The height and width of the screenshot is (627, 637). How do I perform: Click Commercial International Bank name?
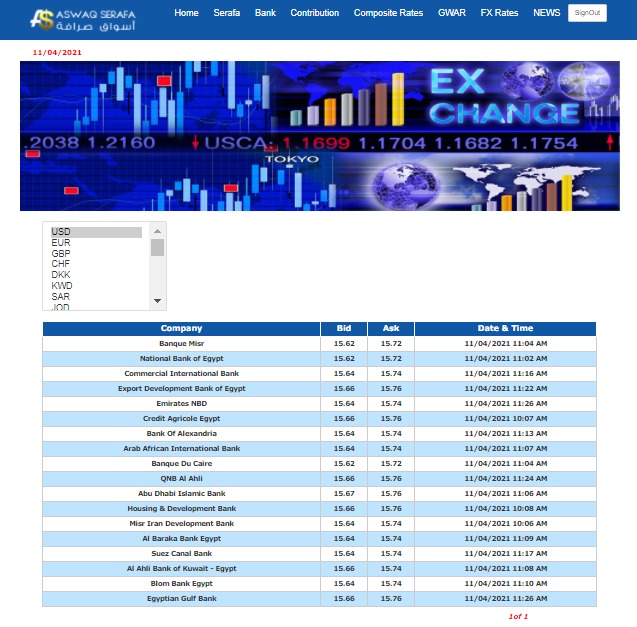[x=182, y=374]
